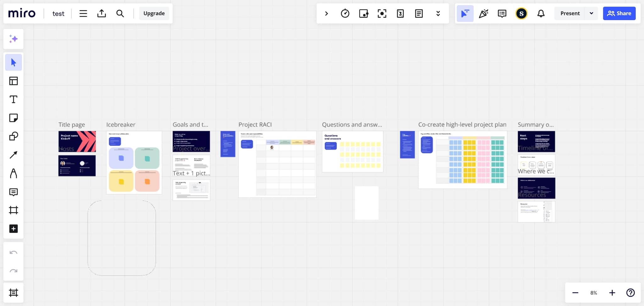Select the Templates tool in sidebar
The width and height of the screenshot is (644, 306).
pyautogui.click(x=13, y=81)
